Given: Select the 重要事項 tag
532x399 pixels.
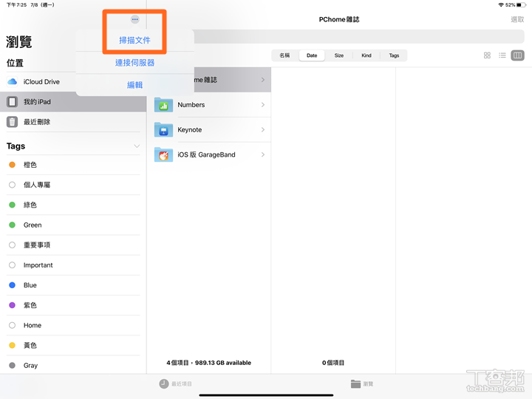Looking at the screenshot, I should [x=73, y=245].
